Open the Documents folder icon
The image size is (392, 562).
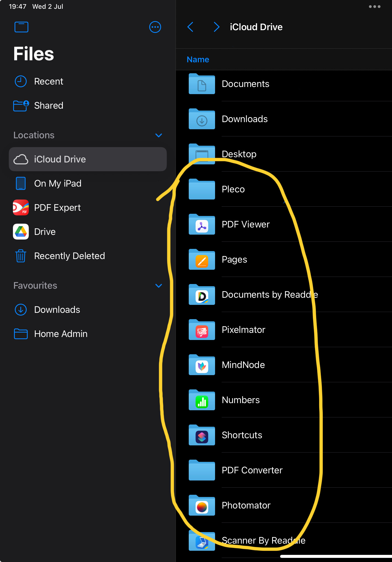(202, 84)
